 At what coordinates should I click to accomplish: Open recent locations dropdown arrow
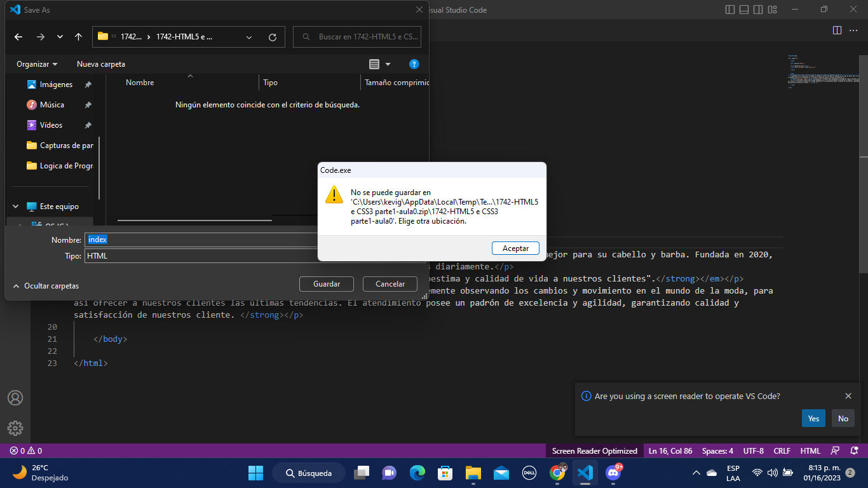(x=60, y=37)
